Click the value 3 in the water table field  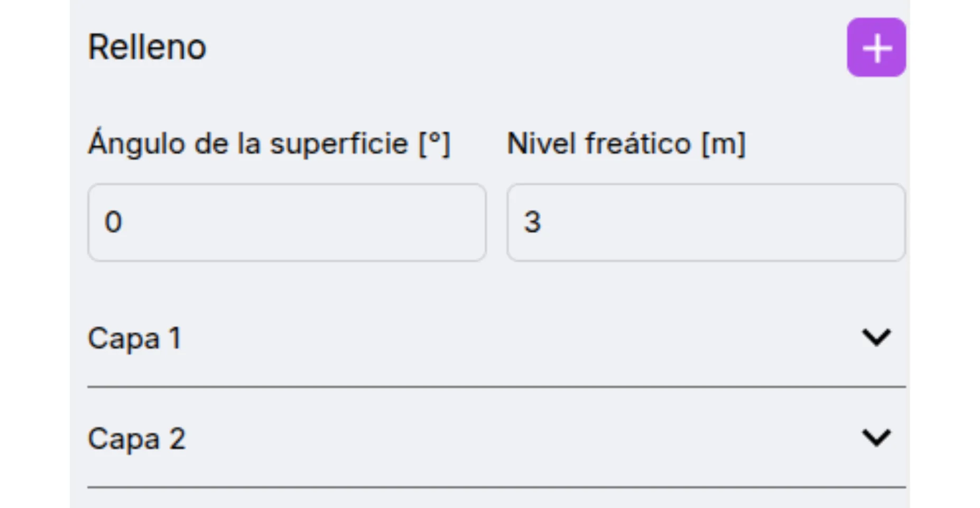(532, 222)
